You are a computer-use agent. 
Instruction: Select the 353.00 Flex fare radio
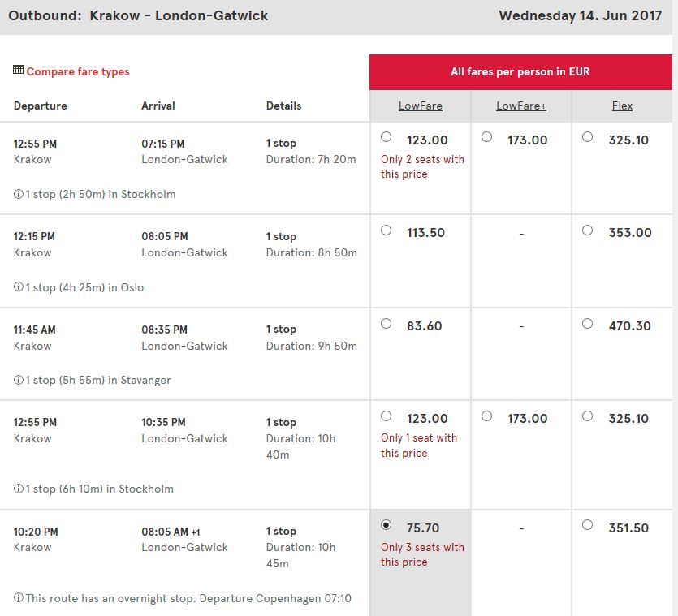pyautogui.click(x=587, y=230)
